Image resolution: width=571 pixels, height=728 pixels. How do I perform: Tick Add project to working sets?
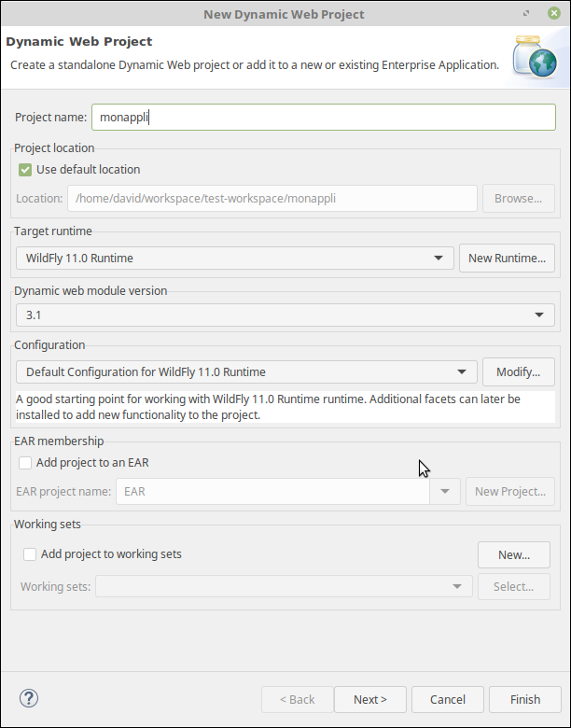coord(30,554)
